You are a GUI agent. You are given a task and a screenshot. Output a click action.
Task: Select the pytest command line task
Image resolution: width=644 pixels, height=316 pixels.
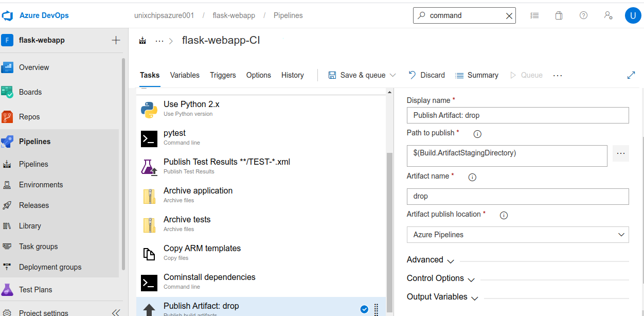[x=261, y=137]
